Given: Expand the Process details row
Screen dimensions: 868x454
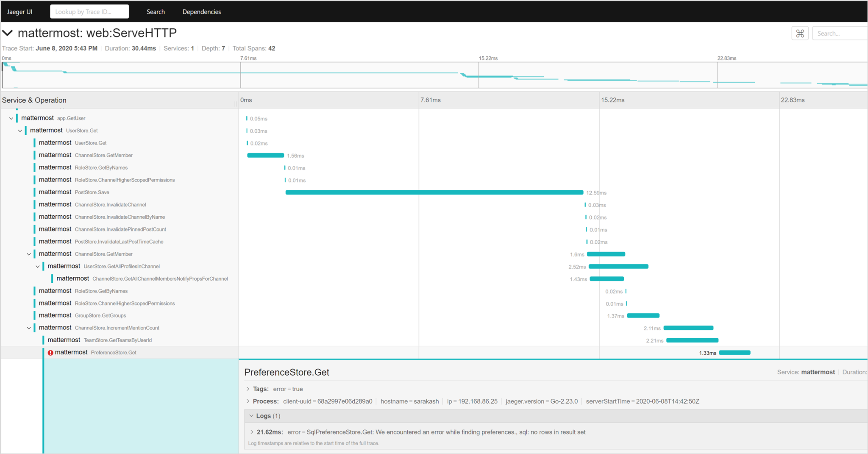Looking at the screenshot, I should point(248,401).
